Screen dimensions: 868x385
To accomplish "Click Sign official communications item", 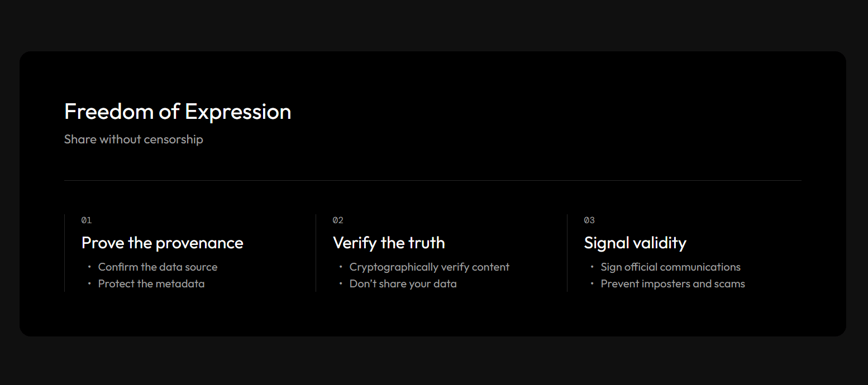I will point(670,267).
